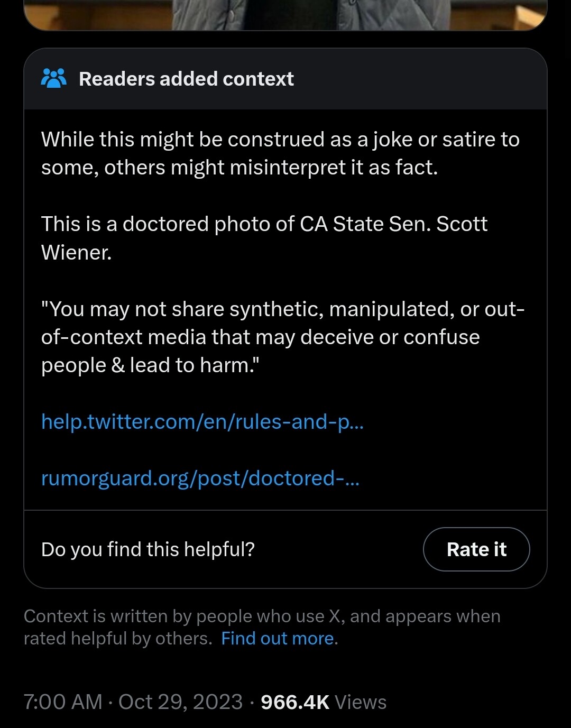This screenshot has width=571, height=728.
Task: Open the attached photo above the note
Action: coord(285,15)
